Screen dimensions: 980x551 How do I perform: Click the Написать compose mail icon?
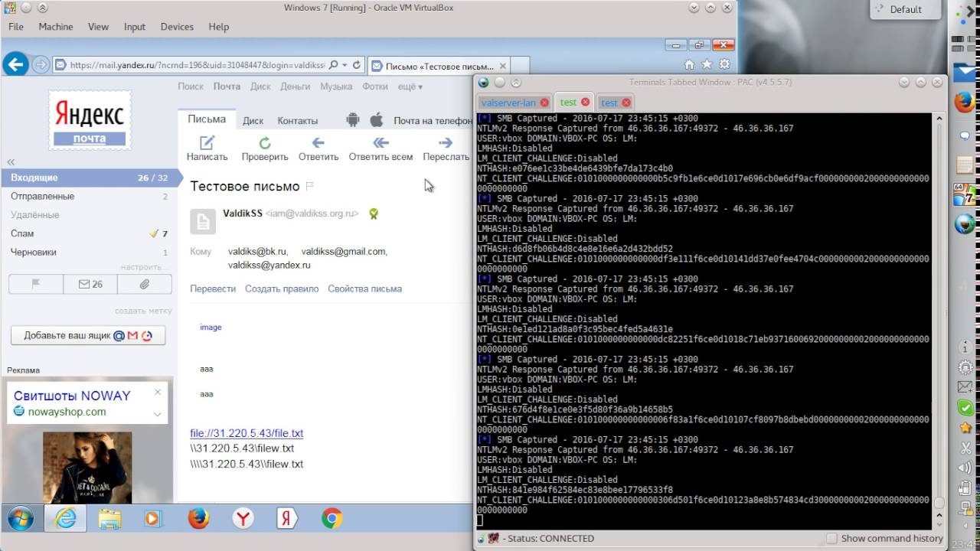point(207,142)
